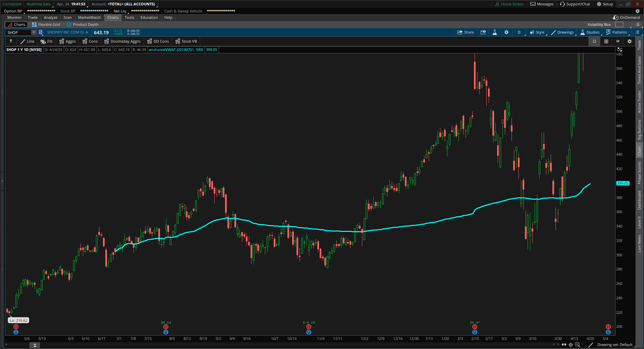Image resolution: width=644 pixels, height=349 pixels.
Task: Apply the Cons study set
Action: point(90,41)
